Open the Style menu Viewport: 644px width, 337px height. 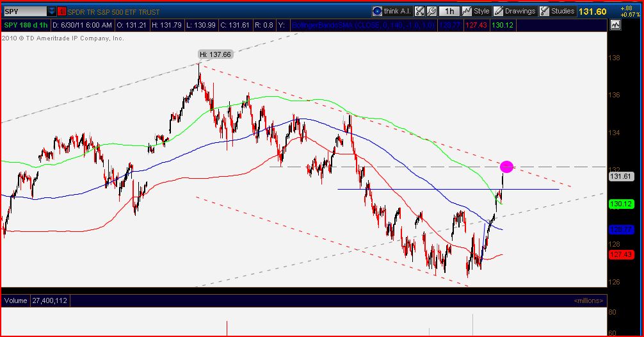click(476, 11)
